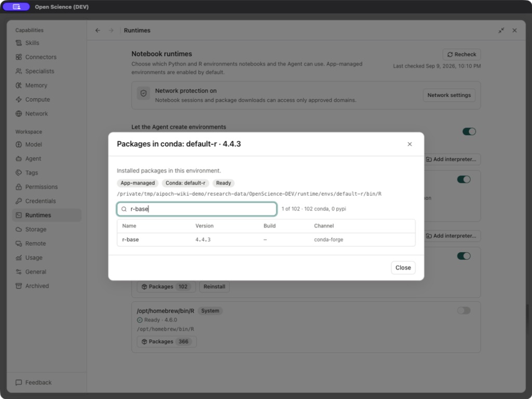Select the r-base package row name

point(130,240)
